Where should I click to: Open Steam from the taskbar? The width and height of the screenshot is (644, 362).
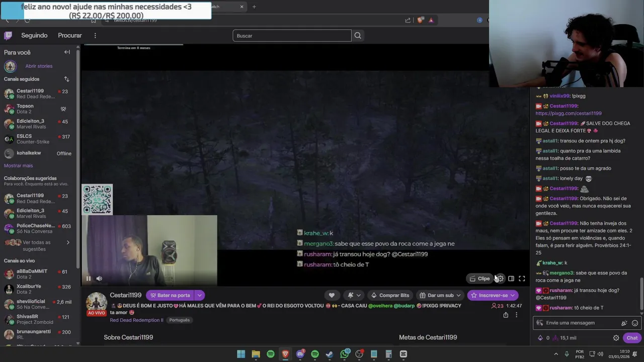(330, 354)
